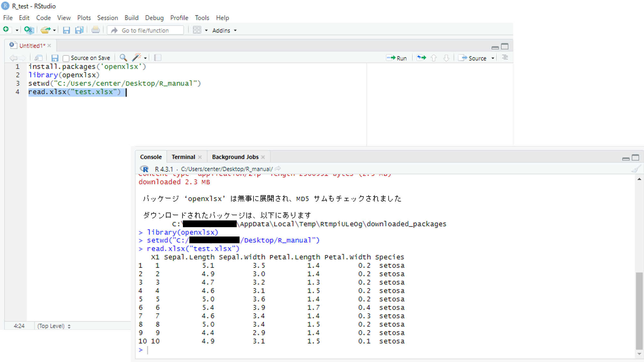This screenshot has width=644, height=362.
Task: Click the Go to file/function field
Action: [145, 31]
